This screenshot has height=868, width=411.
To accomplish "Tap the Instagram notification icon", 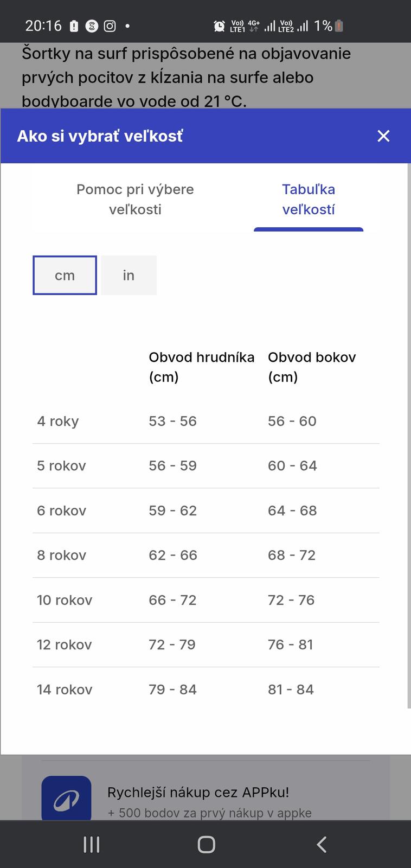I will [110, 25].
